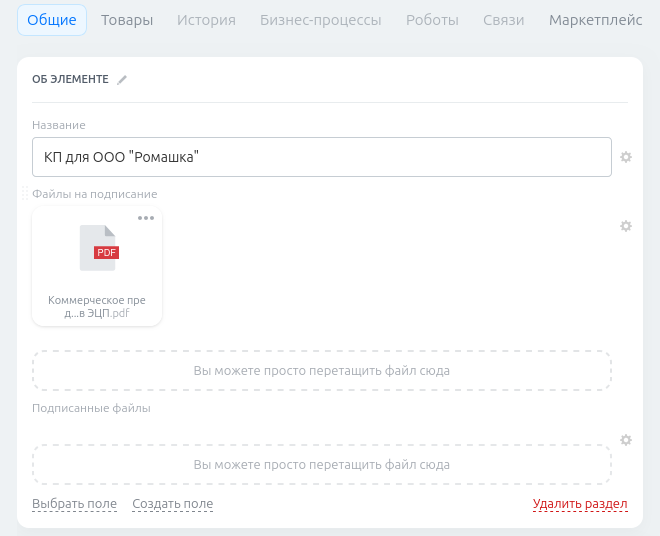
Task: Open the three-dots menu on the PDF file
Action: click(146, 218)
